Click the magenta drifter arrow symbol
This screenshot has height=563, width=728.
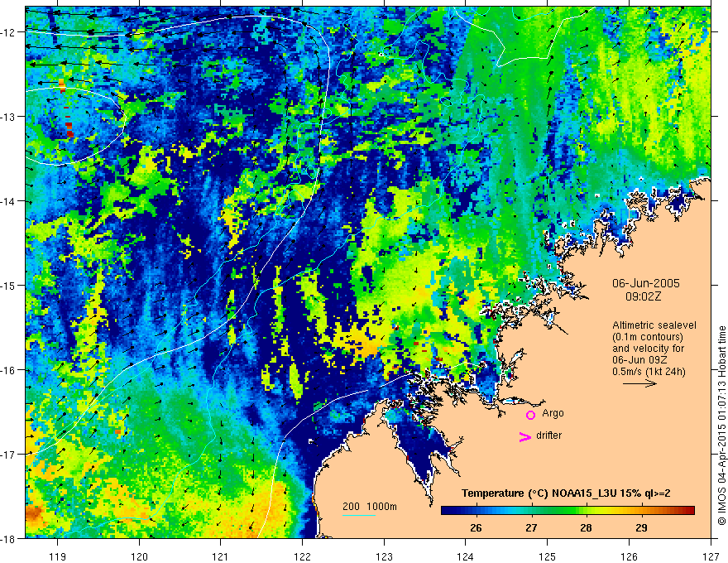pyautogui.click(x=525, y=436)
